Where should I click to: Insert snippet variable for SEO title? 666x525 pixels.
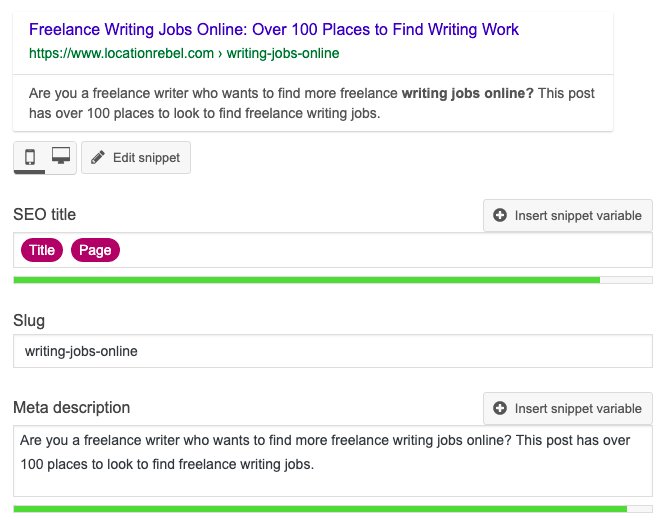click(x=568, y=215)
